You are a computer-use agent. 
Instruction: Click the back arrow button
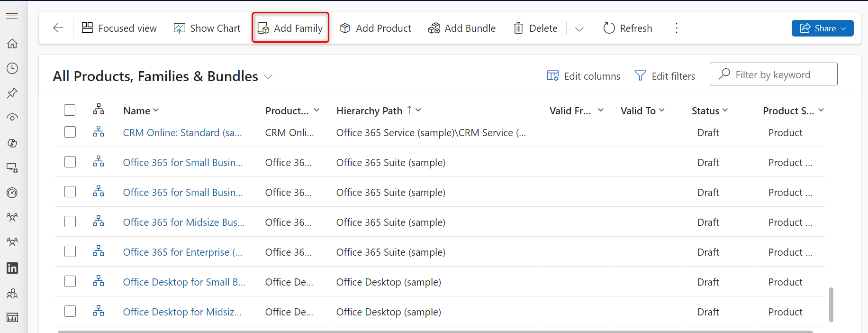[x=58, y=28]
